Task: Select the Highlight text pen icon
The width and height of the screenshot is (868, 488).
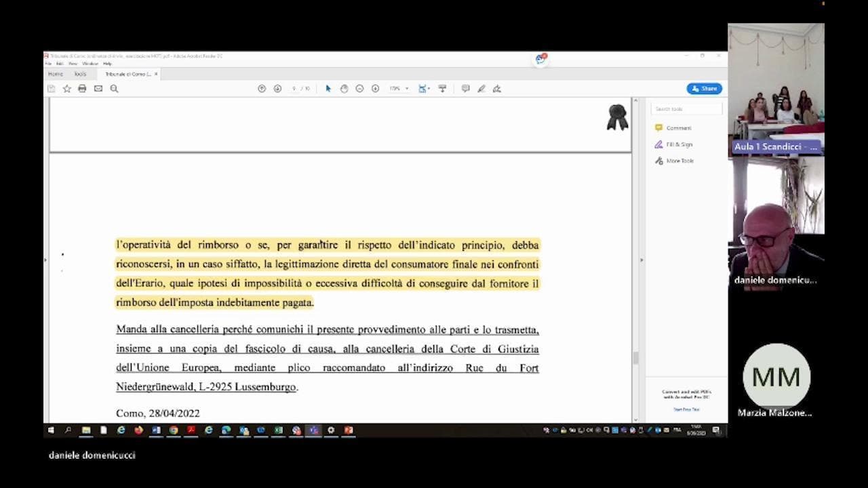Action: 481,89
